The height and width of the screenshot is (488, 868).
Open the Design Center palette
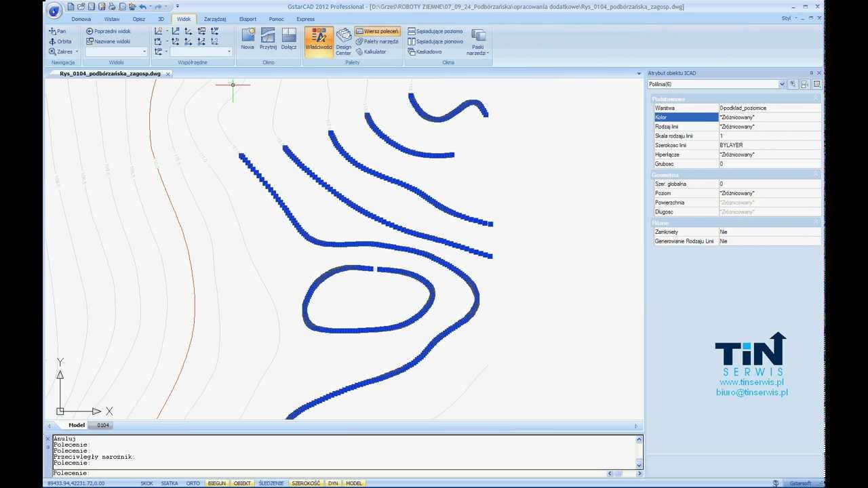tap(344, 41)
